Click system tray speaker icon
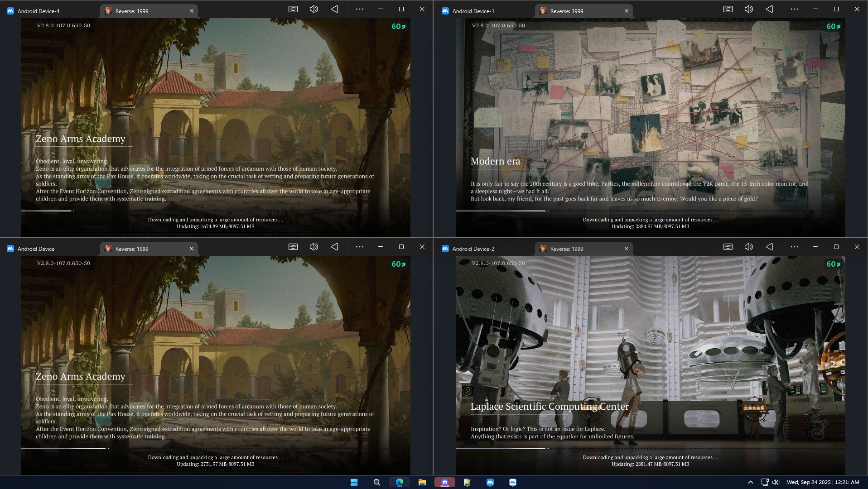This screenshot has width=868, height=489. coord(776,482)
